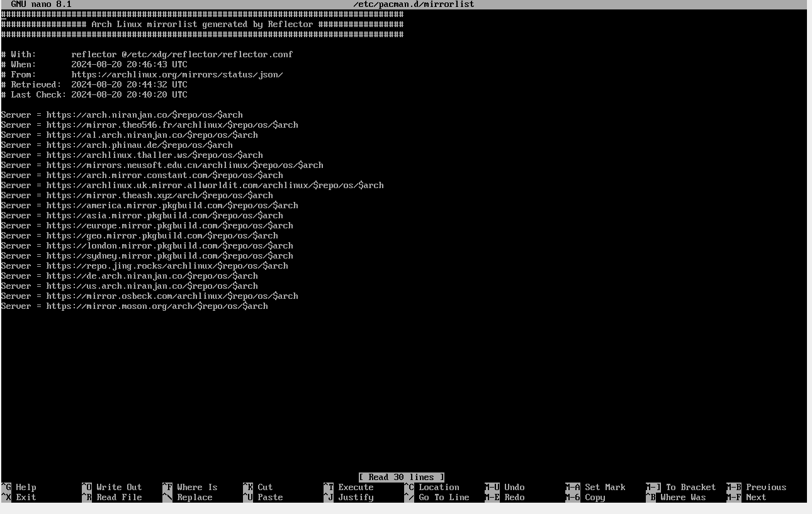Click the mirror.moson.org server URL
The height and width of the screenshot is (514, 812).
tap(157, 306)
